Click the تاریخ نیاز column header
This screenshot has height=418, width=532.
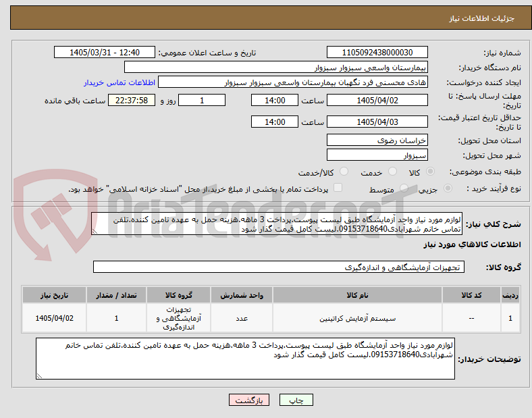point(54,295)
